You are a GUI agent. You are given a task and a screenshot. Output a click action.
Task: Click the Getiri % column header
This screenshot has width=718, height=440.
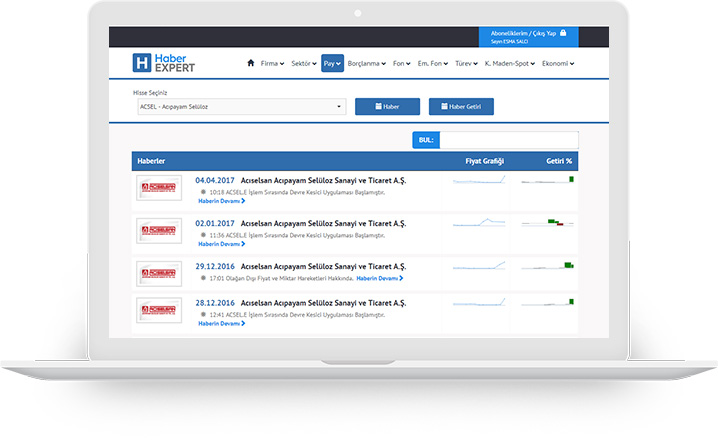559,161
